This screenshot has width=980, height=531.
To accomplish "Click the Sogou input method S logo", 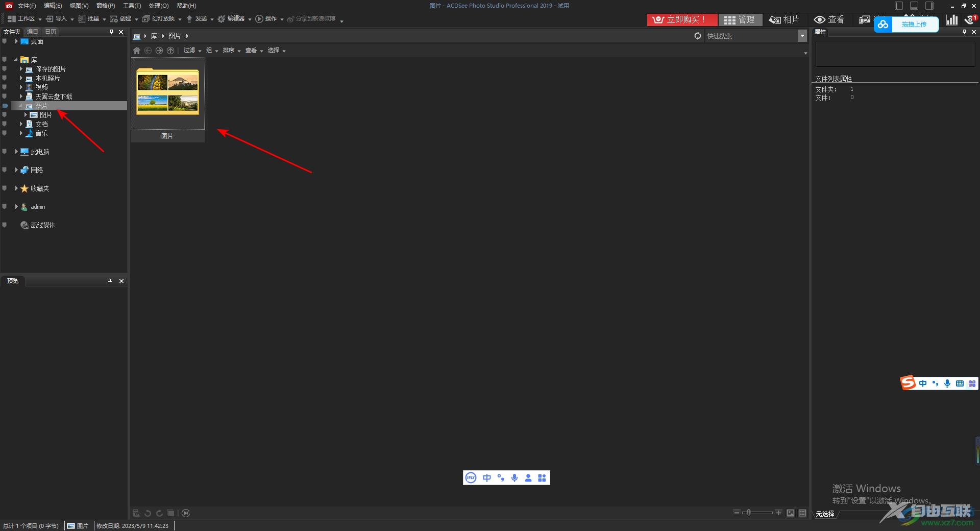I will (908, 382).
